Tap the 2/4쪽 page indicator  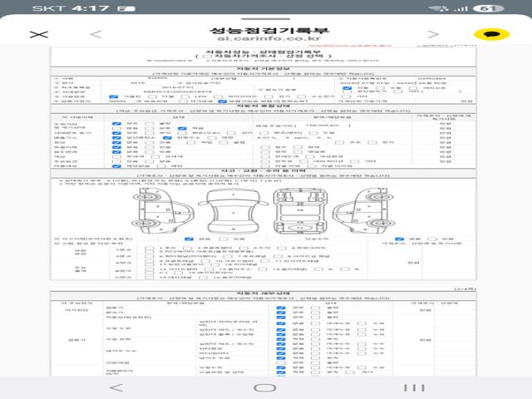[x=465, y=288]
